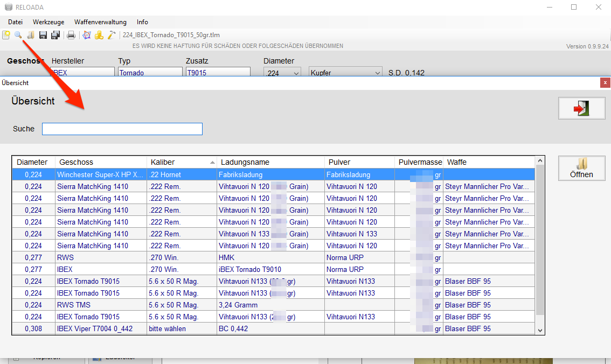Click the file name 224_IBEX_Tornado_T9015_50gr.tlm
This screenshot has height=364, width=611.
coord(171,35)
